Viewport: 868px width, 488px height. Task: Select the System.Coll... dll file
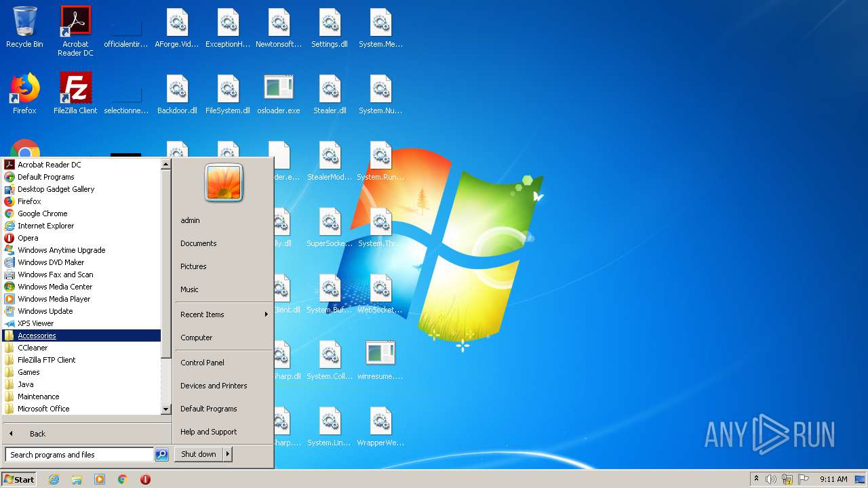[x=330, y=361]
